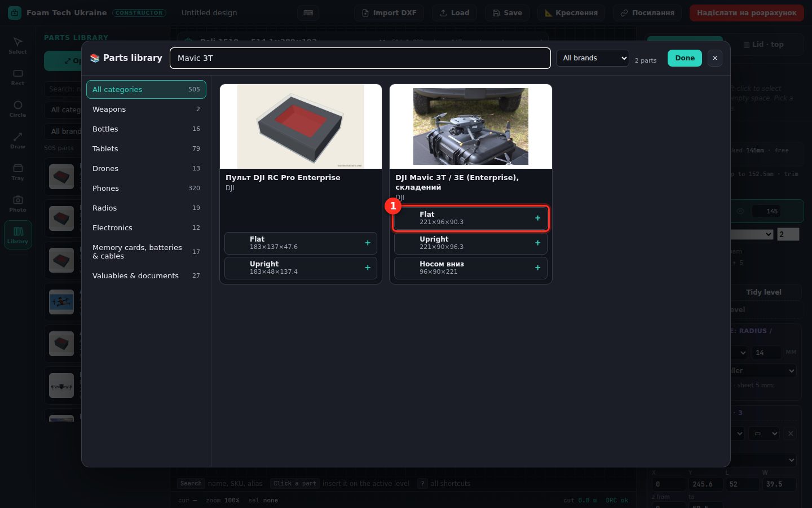The image size is (812, 508).
Task: Filter parts by Drones category
Action: tap(146, 168)
